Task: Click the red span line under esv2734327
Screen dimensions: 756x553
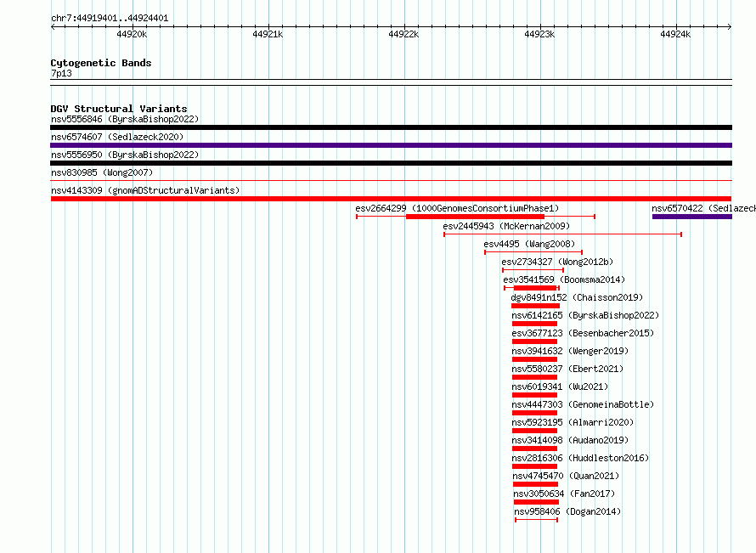Action: [x=533, y=270]
